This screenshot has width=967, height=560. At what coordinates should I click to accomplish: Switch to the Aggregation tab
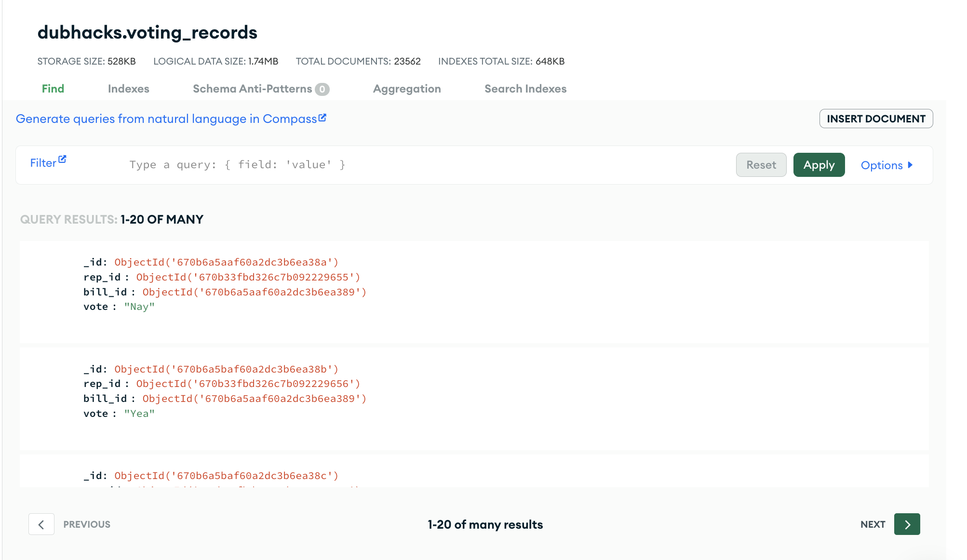tap(407, 89)
